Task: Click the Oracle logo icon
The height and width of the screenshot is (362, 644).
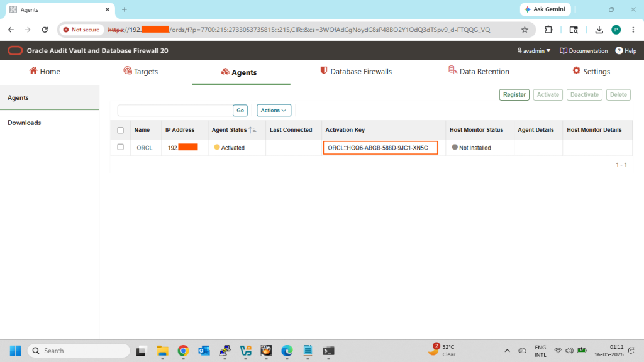Action: 15,50
